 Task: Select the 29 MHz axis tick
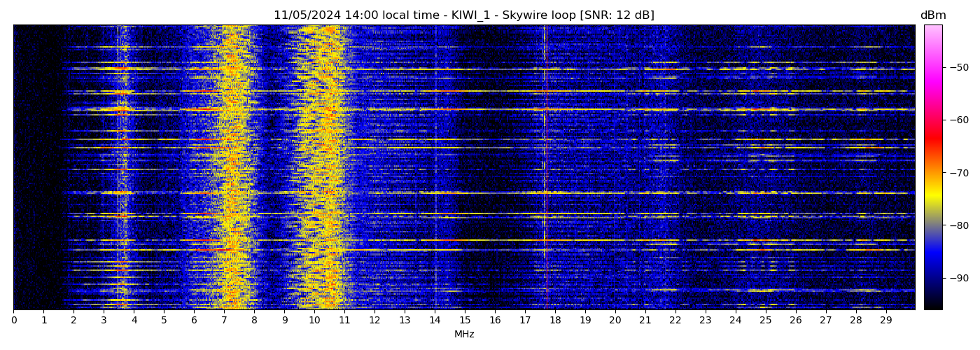click(885, 320)
